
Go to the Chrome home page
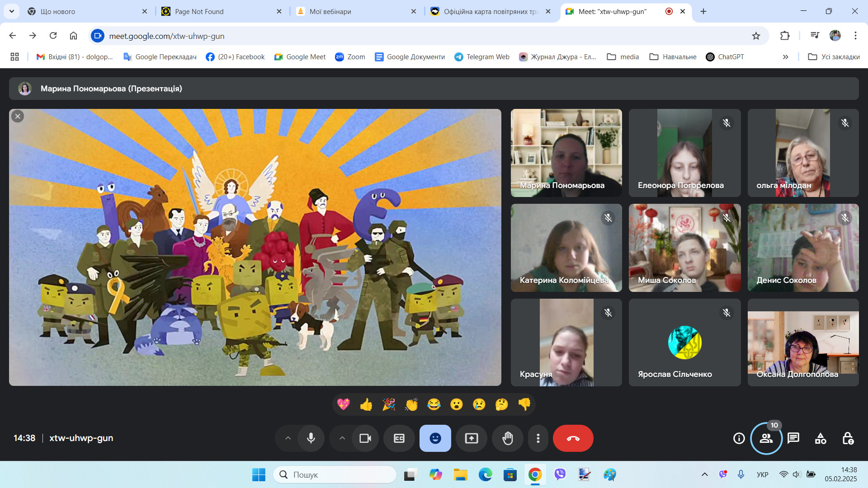point(73,36)
